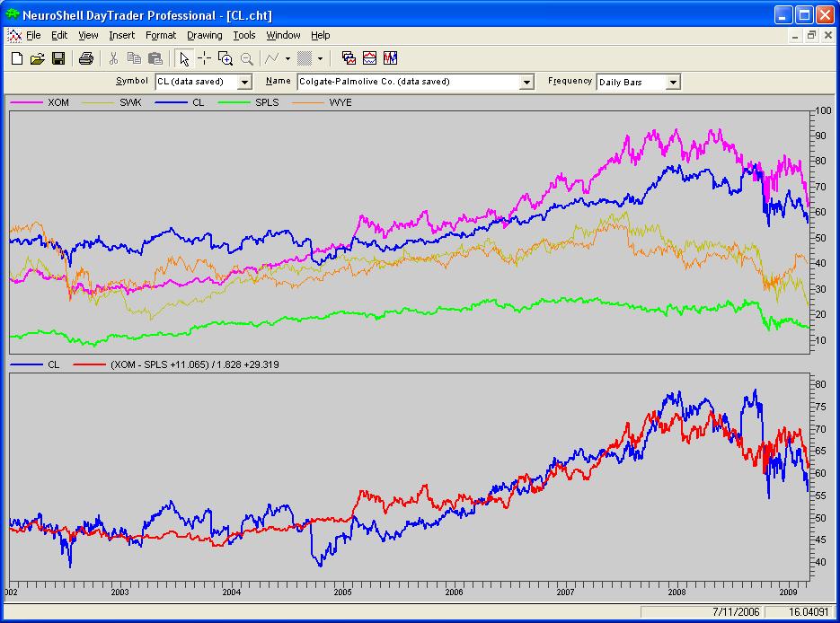Click the 7/11/2006 date in status bar
Viewport: 840px width, 623px height.
[736, 611]
